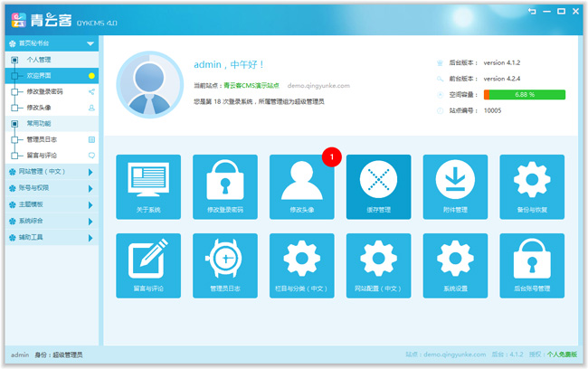Image resolution: width=588 pixels, height=369 pixels.
Task: Select 管理员日志 in the sidebar tree
Action: (52, 139)
